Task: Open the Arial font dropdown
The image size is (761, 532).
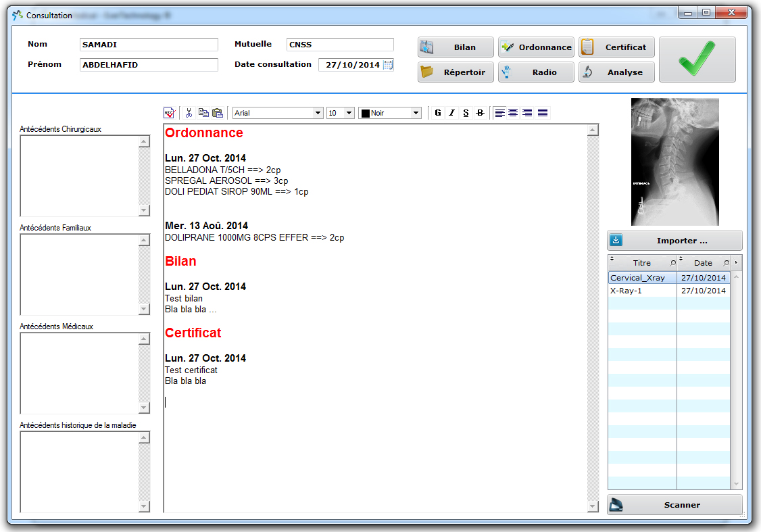Action: 278,113
